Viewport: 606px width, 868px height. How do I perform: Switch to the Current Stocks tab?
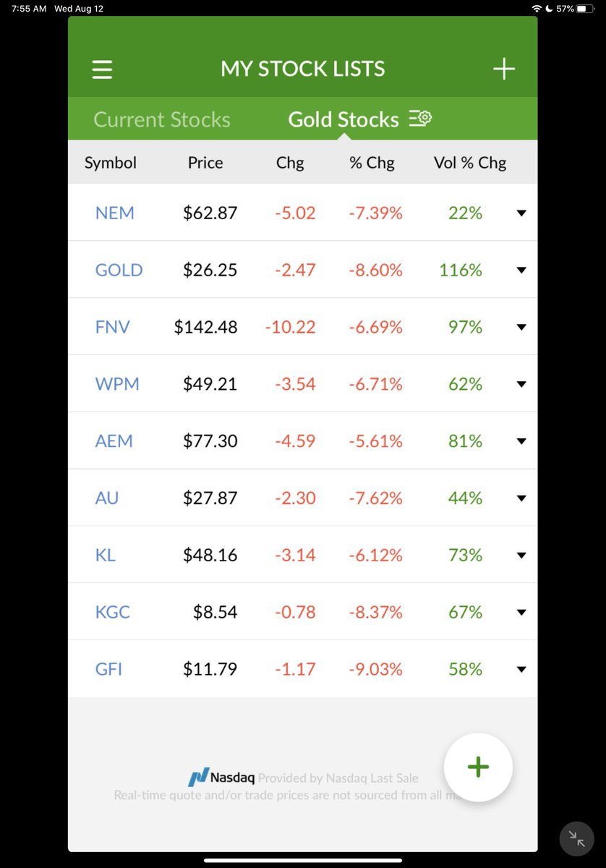162,119
